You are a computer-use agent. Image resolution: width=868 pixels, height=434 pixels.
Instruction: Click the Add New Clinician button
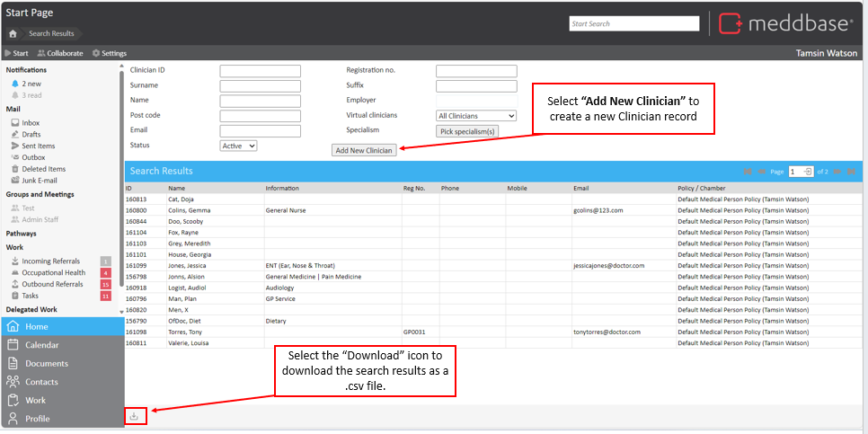pyautogui.click(x=364, y=150)
